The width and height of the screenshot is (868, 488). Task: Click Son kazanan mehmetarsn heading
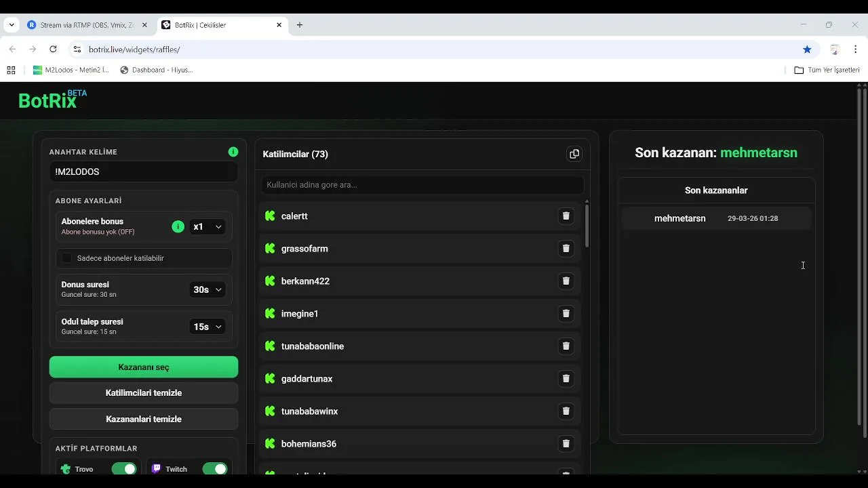[x=716, y=152]
